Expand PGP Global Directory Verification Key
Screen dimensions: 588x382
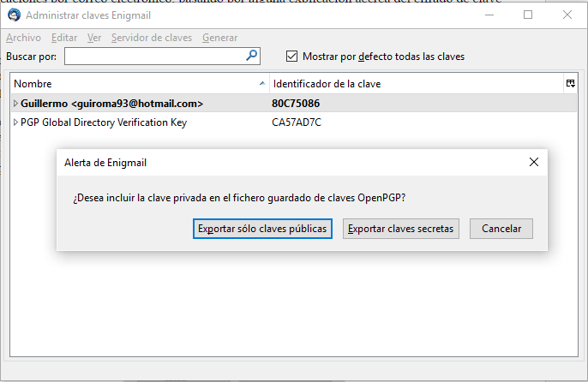(x=15, y=122)
